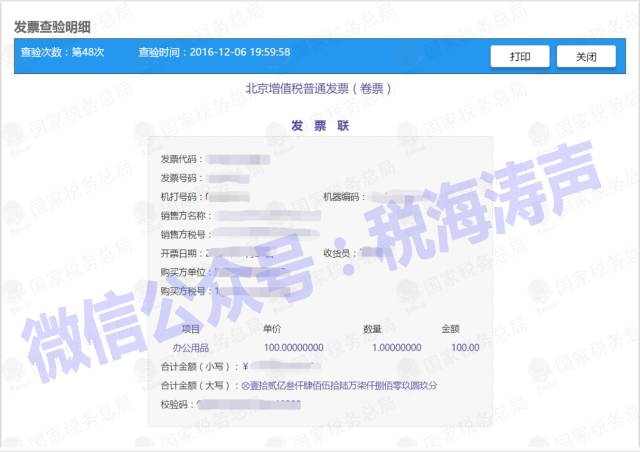Click the 购买方单位 field label
Viewport: 640px width, 452px height.
coord(185,272)
